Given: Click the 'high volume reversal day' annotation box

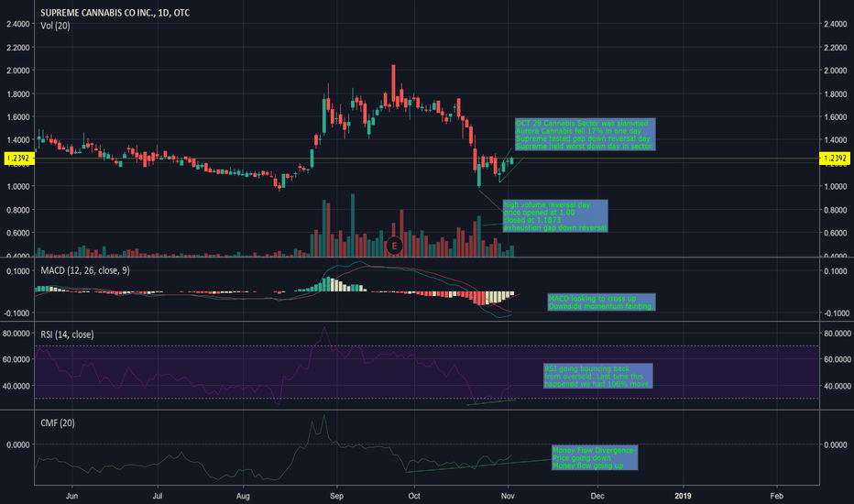Looking at the screenshot, I should 555,215.
